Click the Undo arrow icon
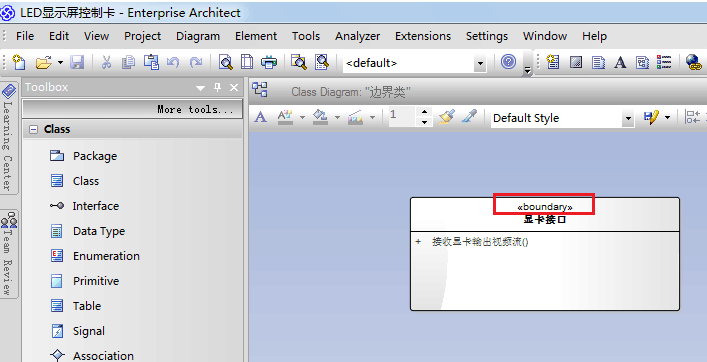 pos(173,62)
